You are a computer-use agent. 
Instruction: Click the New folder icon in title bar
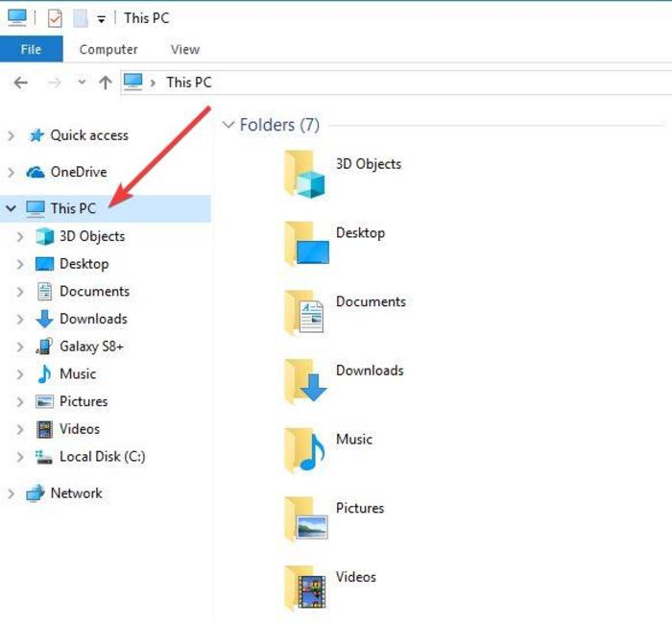[x=80, y=18]
